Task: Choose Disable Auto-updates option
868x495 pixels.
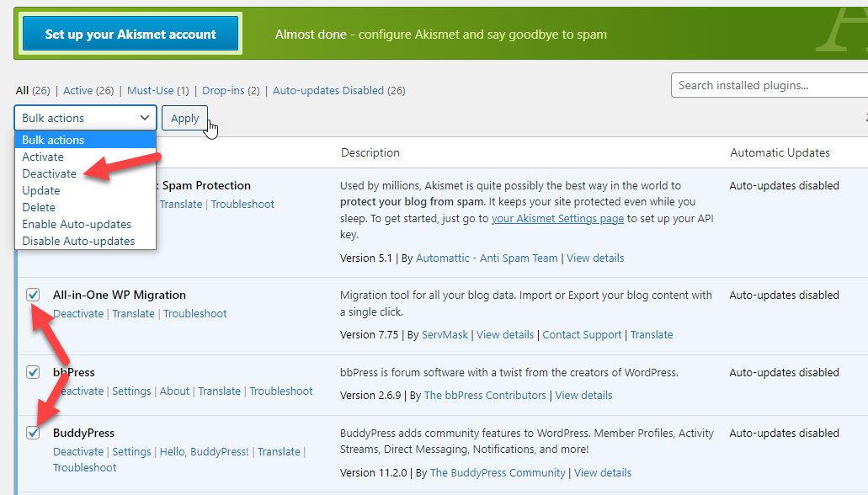Action: point(78,241)
